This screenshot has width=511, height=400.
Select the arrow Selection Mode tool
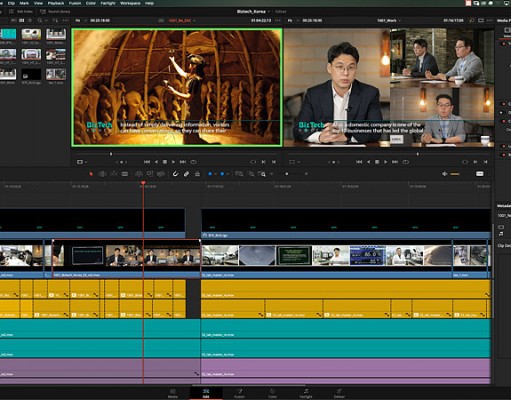(91, 174)
